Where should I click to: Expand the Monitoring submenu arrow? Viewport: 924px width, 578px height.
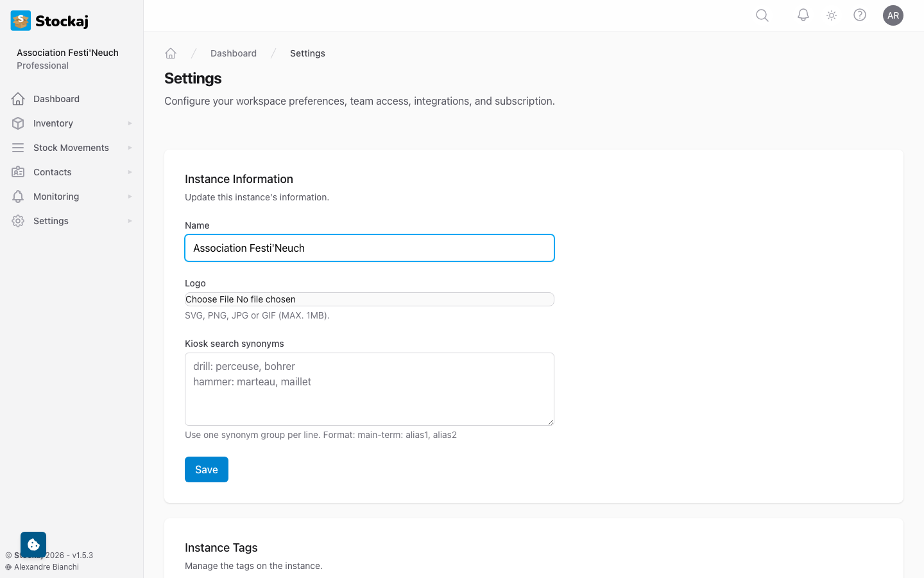pos(130,197)
